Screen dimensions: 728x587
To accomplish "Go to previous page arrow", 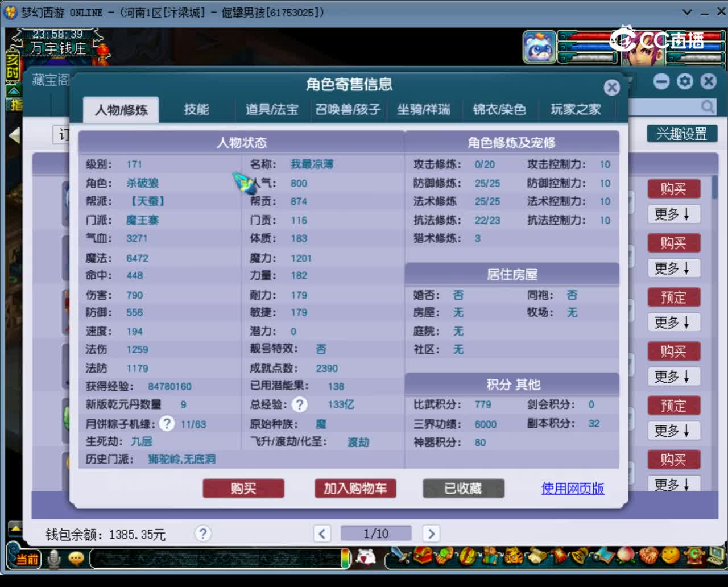I will [322, 534].
